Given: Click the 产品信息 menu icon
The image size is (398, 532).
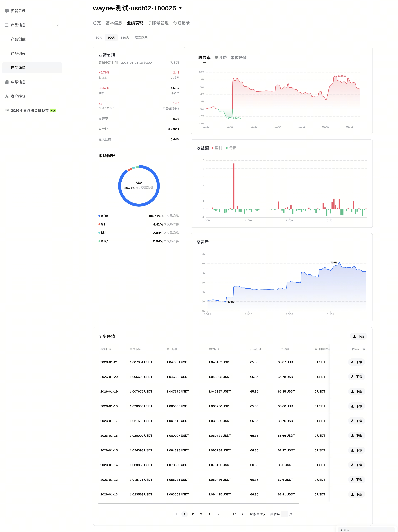Looking at the screenshot, I should pos(7,25).
